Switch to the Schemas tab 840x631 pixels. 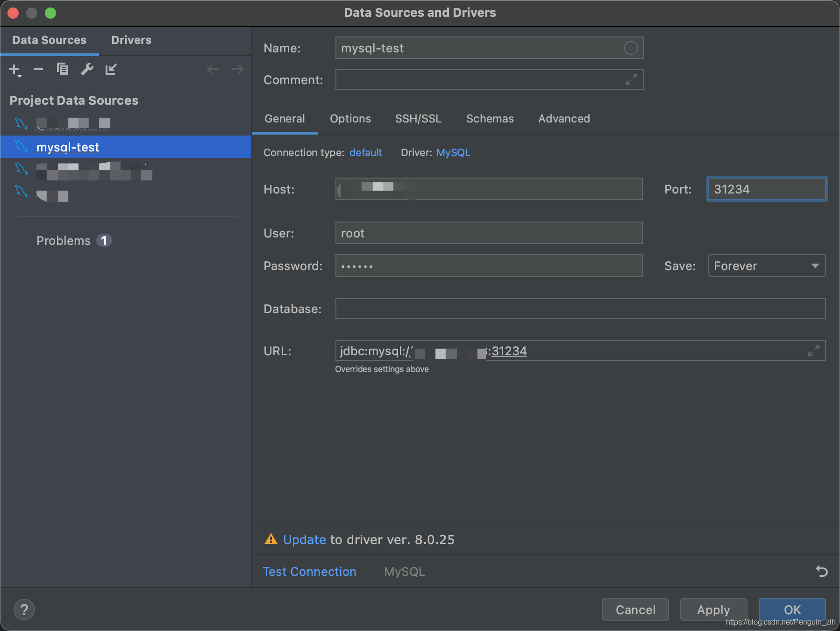[x=489, y=119]
